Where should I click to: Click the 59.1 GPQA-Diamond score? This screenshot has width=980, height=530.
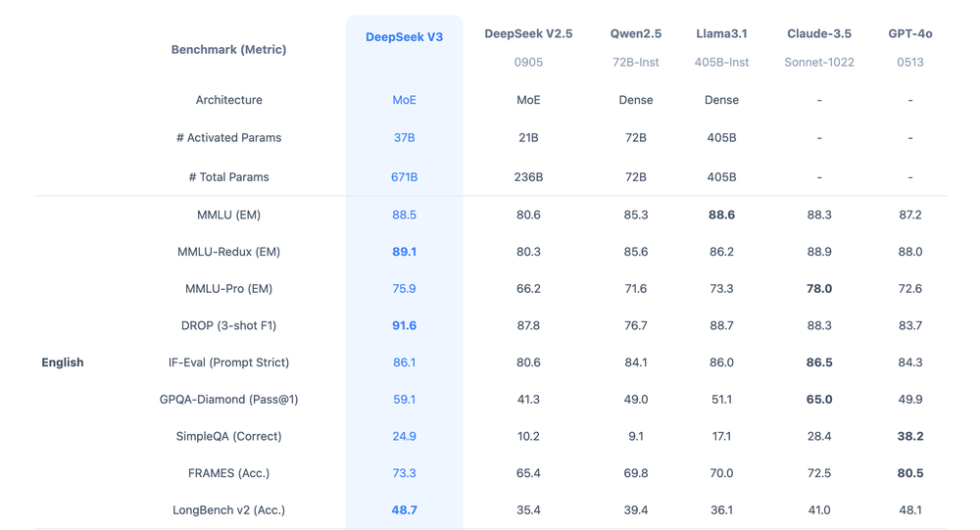[404, 400]
